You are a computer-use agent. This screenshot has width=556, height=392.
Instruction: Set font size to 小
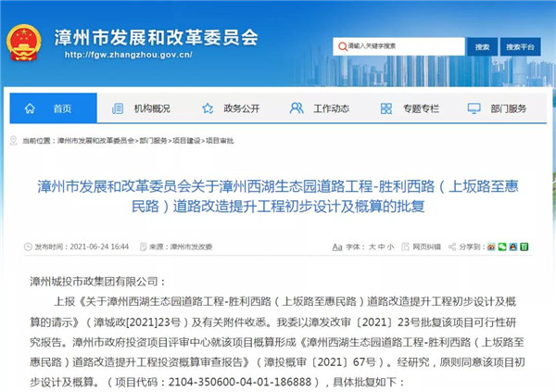390,247
